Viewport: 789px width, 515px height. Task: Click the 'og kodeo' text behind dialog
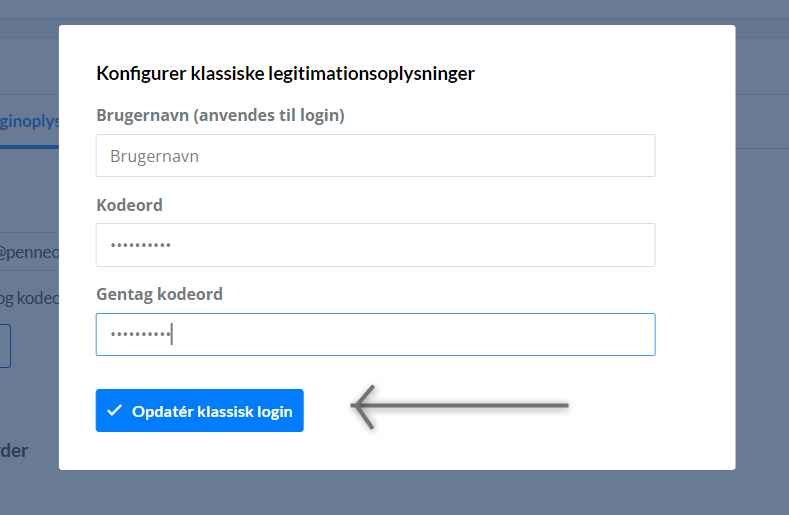point(29,298)
